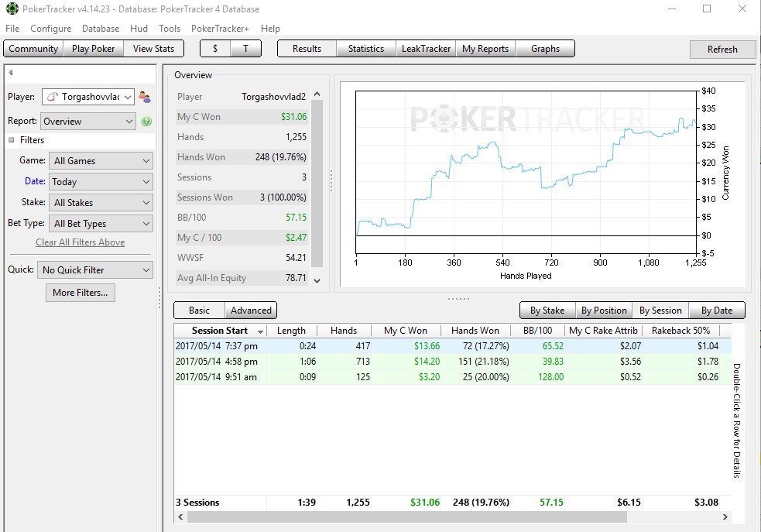Group the report By Stake
Image resolution: width=761 pixels, height=532 pixels.
tap(547, 311)
